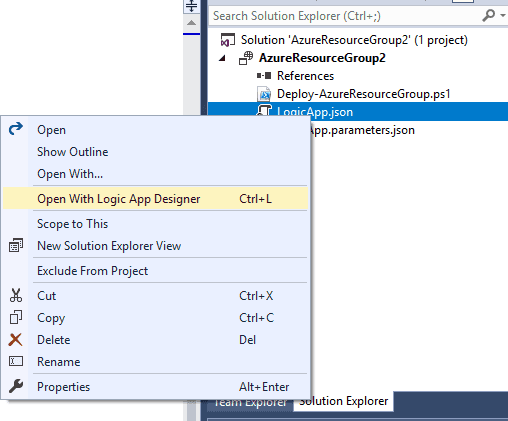The image size is (508, 421).
Task: Select Show Outline menu entry
Action: 155,152
